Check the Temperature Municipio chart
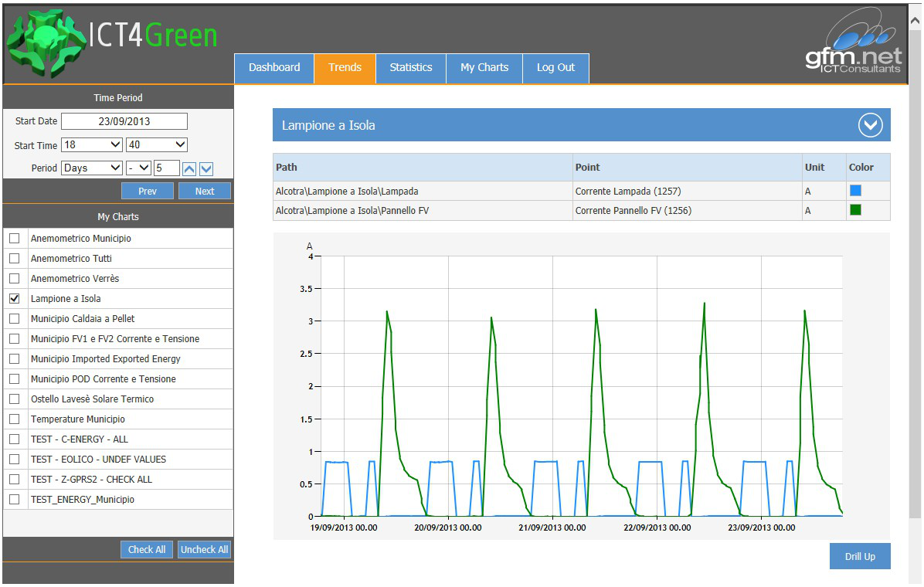The image size is (924, 587). click(x=15, y=419)
